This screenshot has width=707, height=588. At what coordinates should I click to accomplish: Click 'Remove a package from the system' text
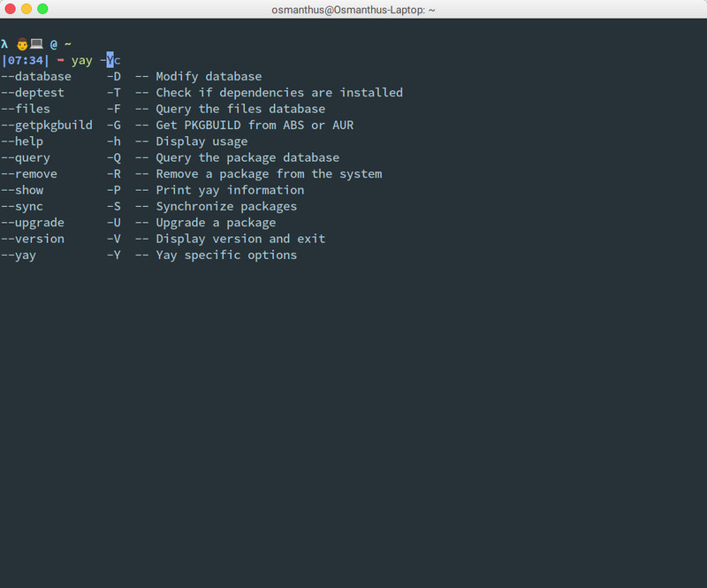click(x=269, y=173)
